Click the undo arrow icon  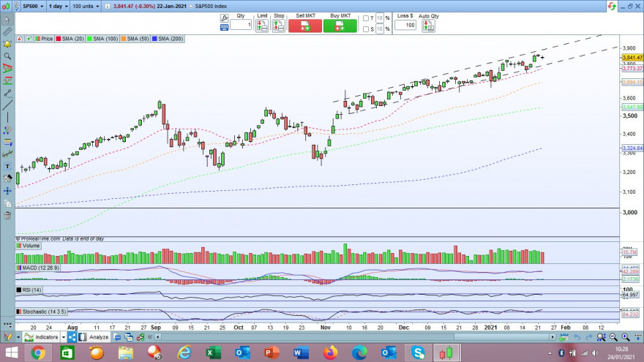(577, 337)
